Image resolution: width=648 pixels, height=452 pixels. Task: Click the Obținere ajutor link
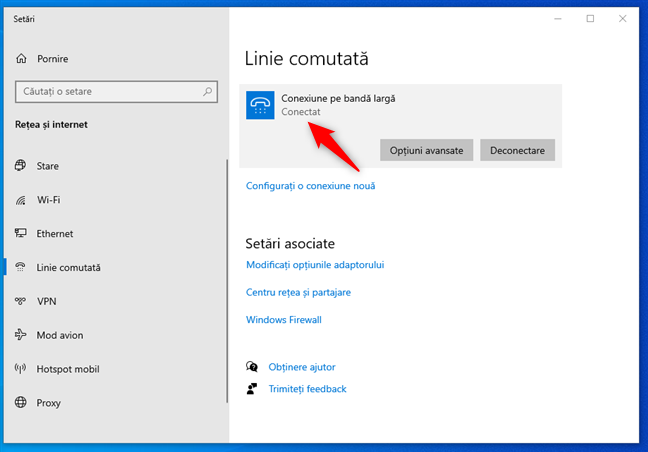[301, 367]
